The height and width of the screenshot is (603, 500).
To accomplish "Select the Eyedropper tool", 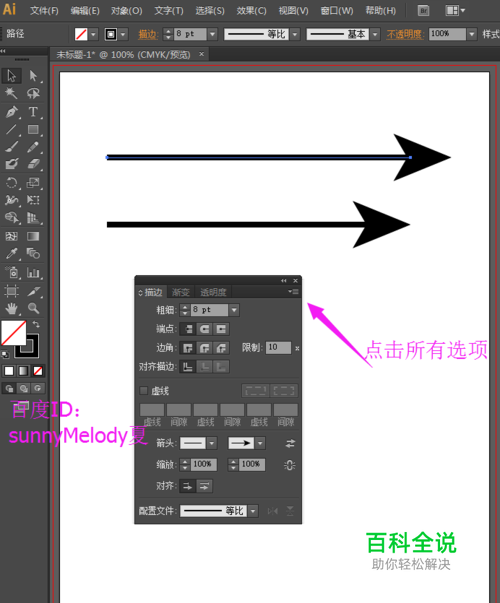I will coord(12,254).
